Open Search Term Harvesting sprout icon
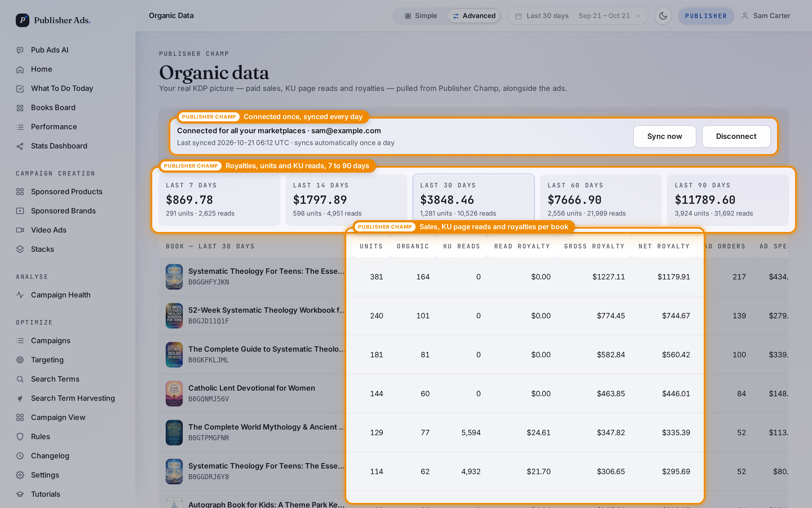This screenshot has width=812, height=508. tap(20, 398)
